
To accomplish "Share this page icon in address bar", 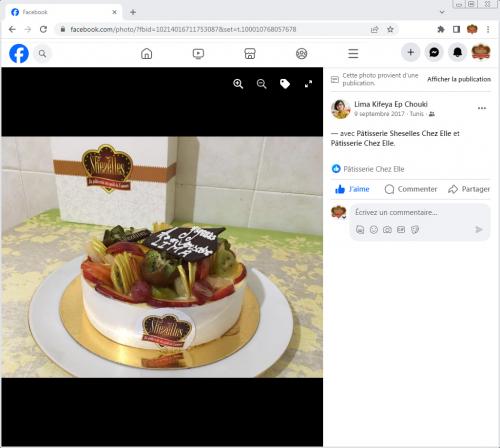I will pyautogui.click(x=375, y=29).
